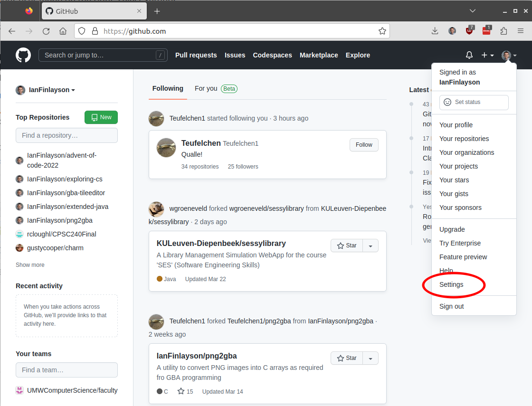Image resolution: width=532 pixels, height=406 pixels.
Task: Bookmark this page with star icon
Action: (382, 31)
